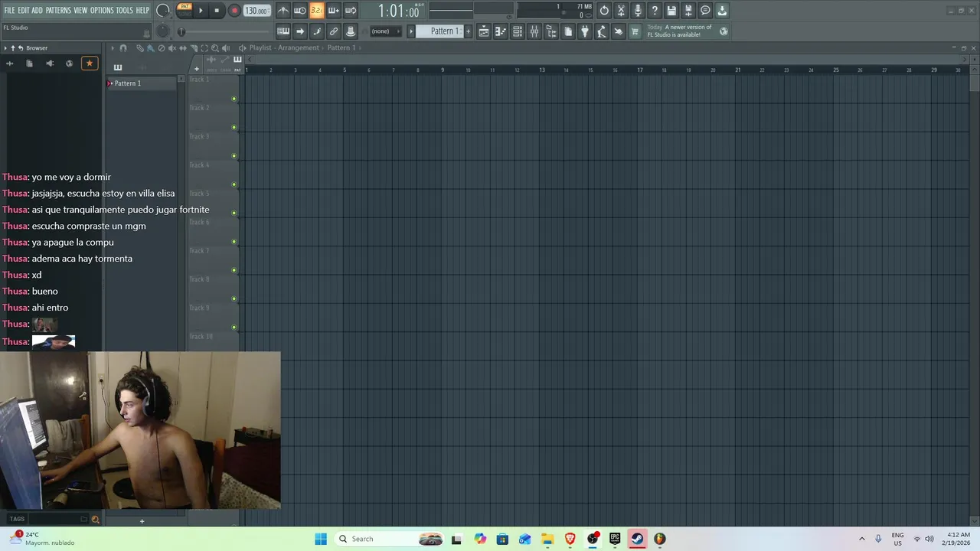Select Pattern 1 in picker panel

coord(141,83)
